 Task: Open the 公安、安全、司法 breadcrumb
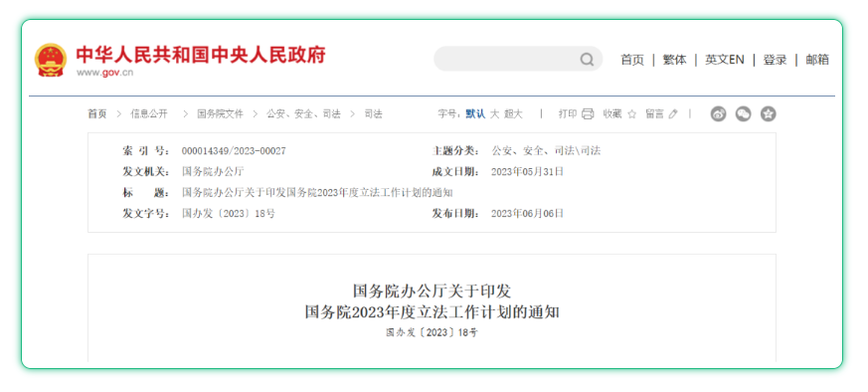(x=304, y=114)
